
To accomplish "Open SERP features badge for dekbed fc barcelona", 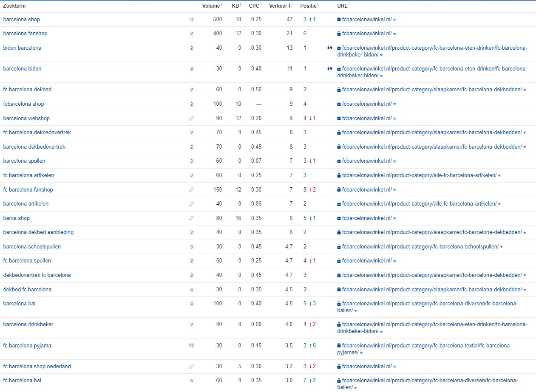I will 191,290.
